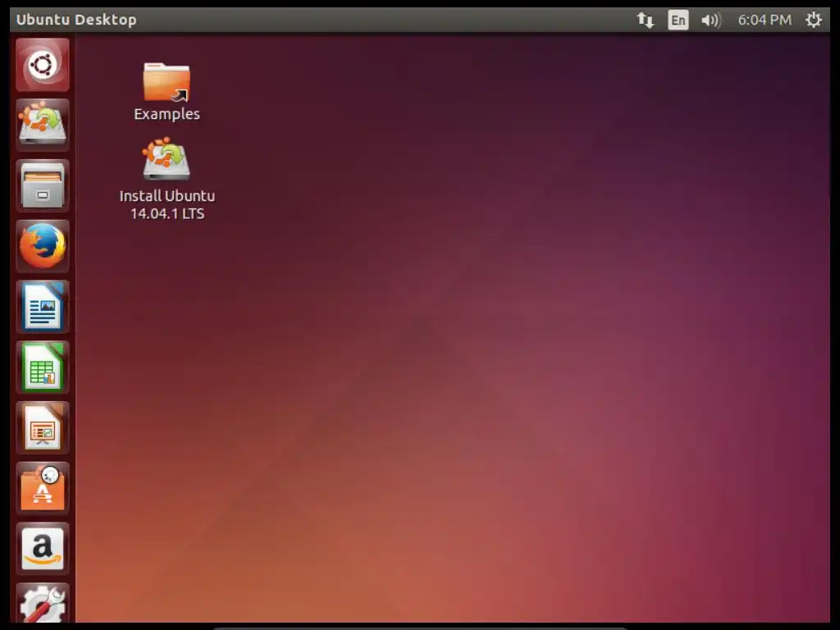Open LibreOffice Writer from launcher
This screenshot has height=630, width=840.
pyautogui.click(x=43, y=307)
